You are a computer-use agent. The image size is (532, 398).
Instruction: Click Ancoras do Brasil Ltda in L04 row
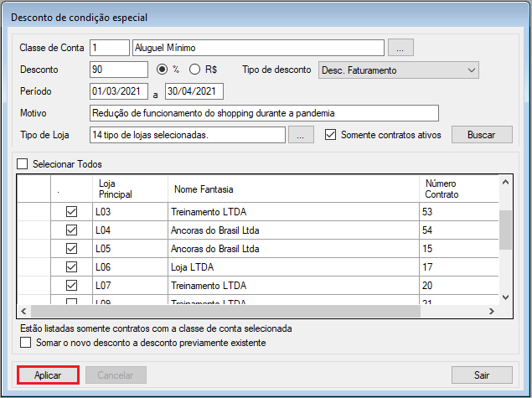point(293,230)
